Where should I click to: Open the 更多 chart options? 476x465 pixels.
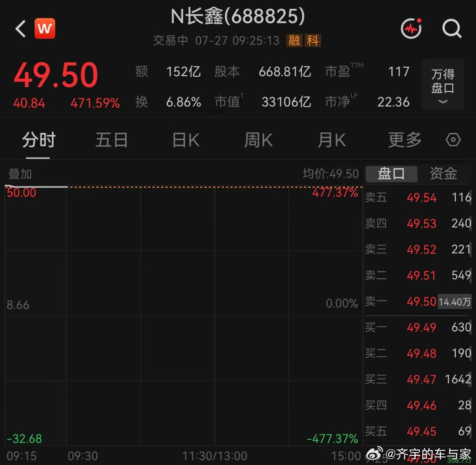click(x=405, y=140)
